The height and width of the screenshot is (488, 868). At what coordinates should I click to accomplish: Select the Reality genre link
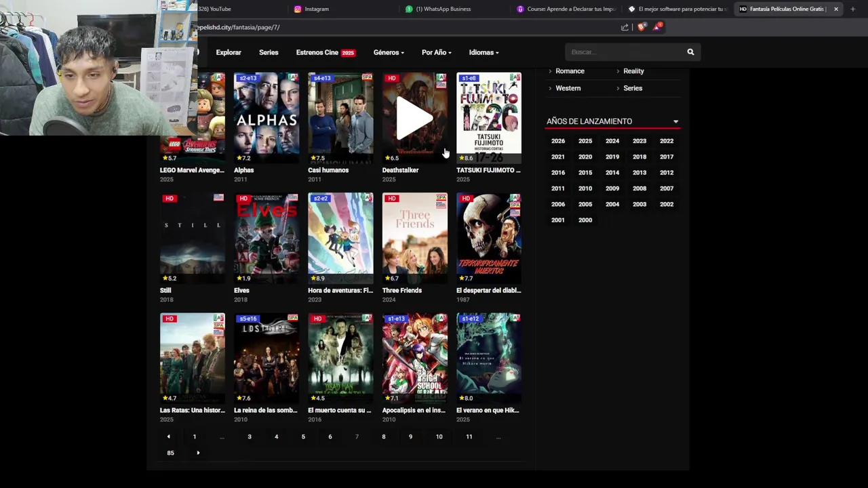633,71
